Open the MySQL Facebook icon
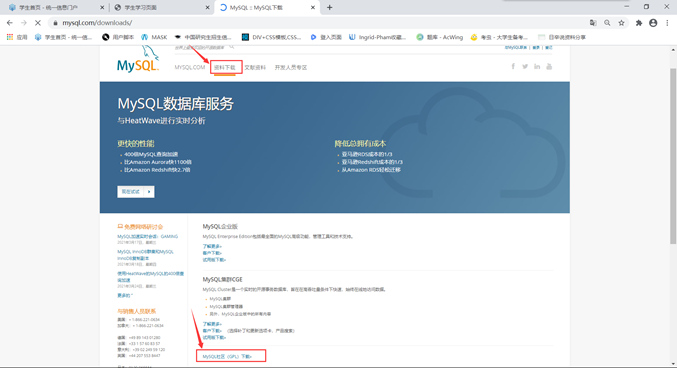Image resolution: width=677 pixels, height=368 pixels. point(513,67)
